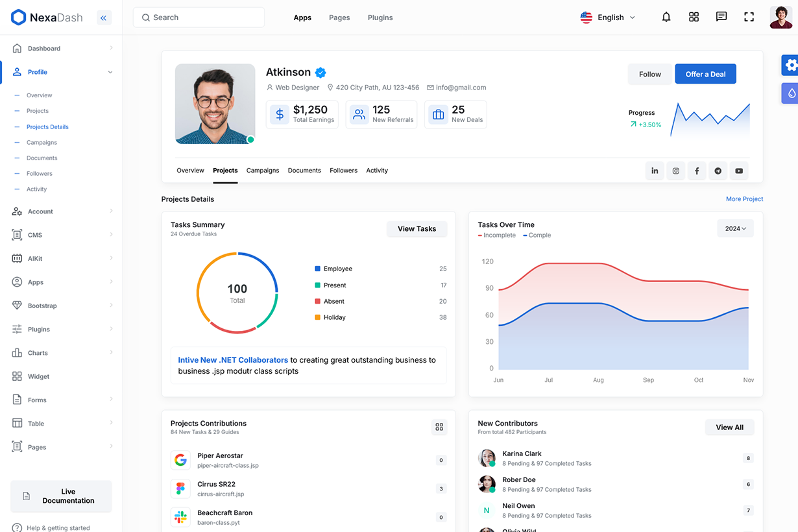Image resolution: width=798 pixels, height=532 pixels.
Task: Open the settings gear on right edge
Action: point(790,65)
